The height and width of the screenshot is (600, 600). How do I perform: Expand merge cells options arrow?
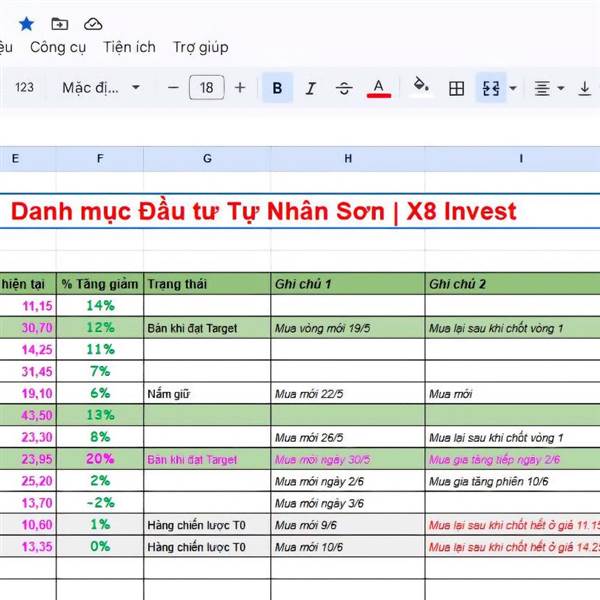(x=514, y=88)
